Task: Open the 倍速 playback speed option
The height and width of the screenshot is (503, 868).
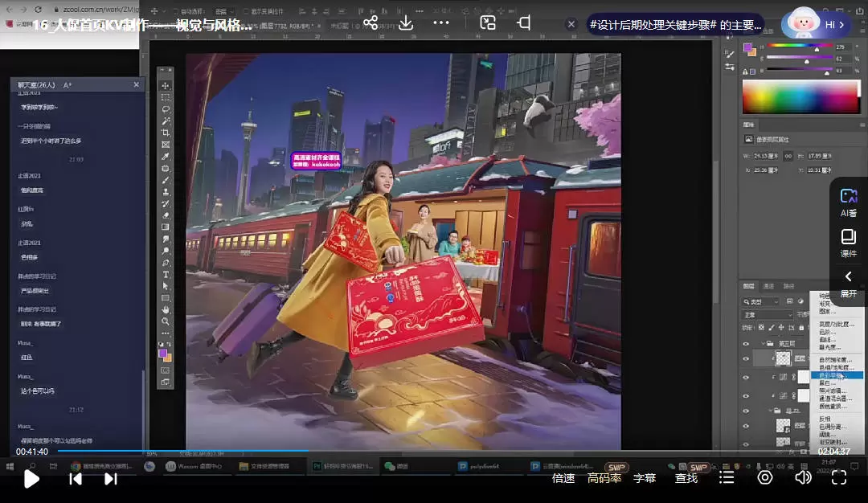Action: point(563,478)
